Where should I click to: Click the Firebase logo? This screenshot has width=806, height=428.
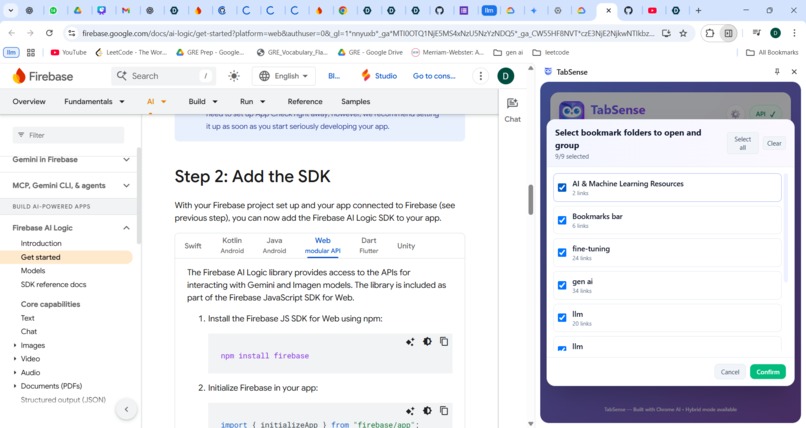pos(43,76)
